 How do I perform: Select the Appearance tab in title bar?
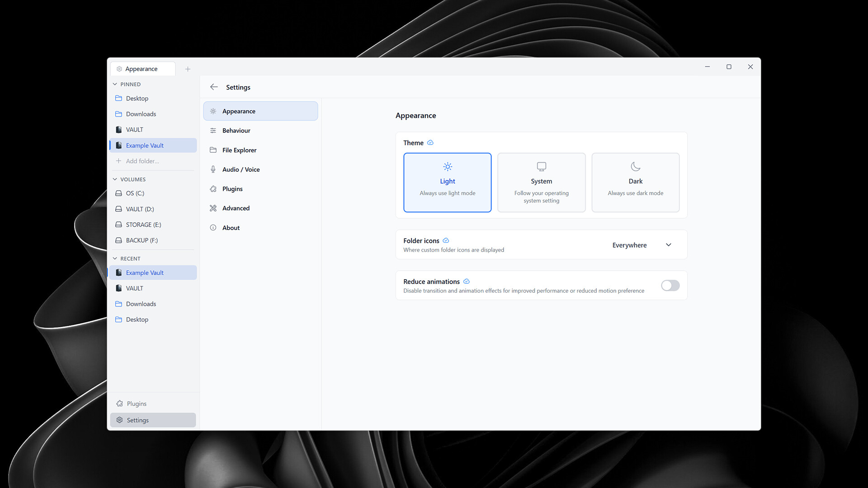[142, 69]
